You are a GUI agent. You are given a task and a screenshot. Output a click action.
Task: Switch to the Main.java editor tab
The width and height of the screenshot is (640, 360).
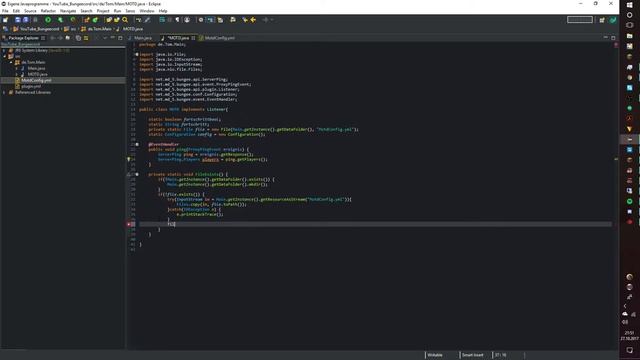pos(142,38)
